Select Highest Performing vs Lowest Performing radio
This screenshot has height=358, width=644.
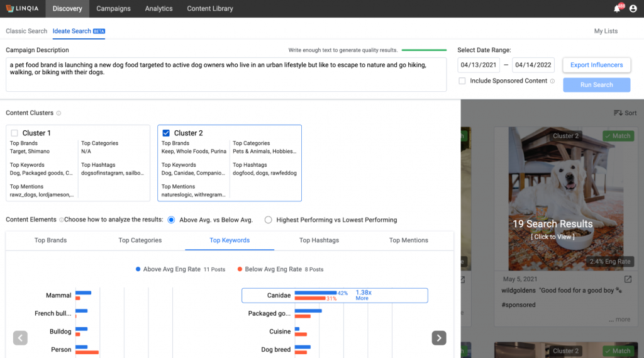click(268, 220)
